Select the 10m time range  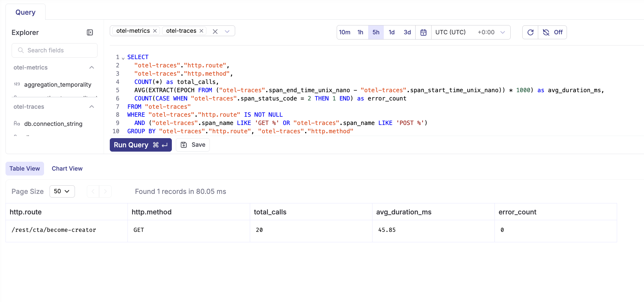tap(345, 32)
